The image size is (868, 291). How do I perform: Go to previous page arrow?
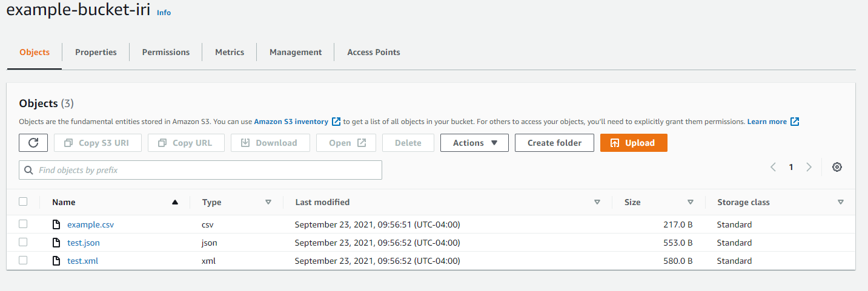773,168
